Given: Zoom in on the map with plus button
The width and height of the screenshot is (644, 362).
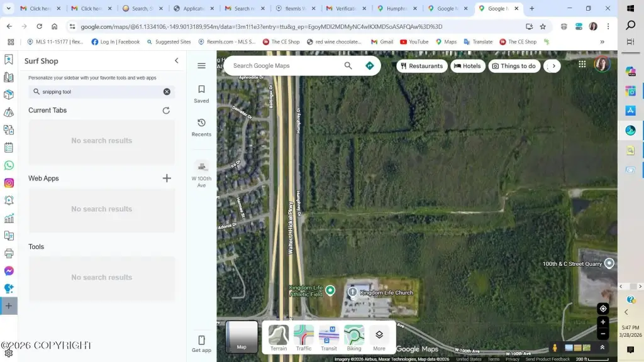Looking at the screenshot, I should 603,322.
